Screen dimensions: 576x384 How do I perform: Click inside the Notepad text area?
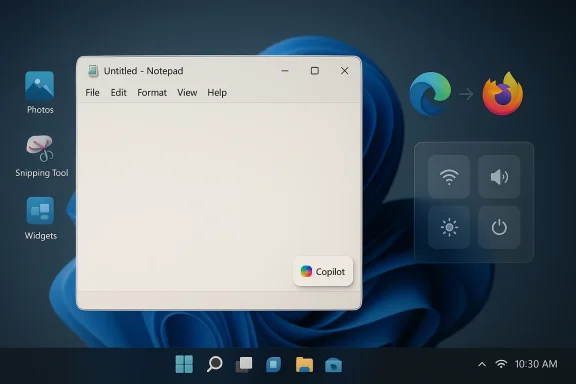219,197
